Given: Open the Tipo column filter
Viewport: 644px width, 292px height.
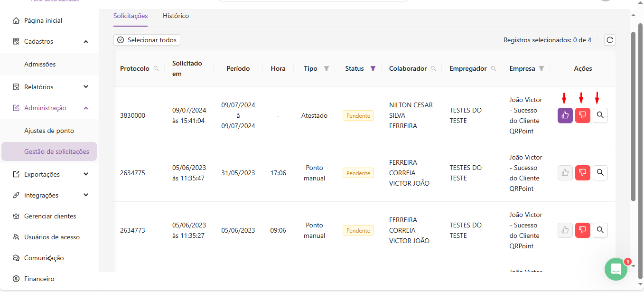Looking at the screenshot, I should tap(326, 68).
